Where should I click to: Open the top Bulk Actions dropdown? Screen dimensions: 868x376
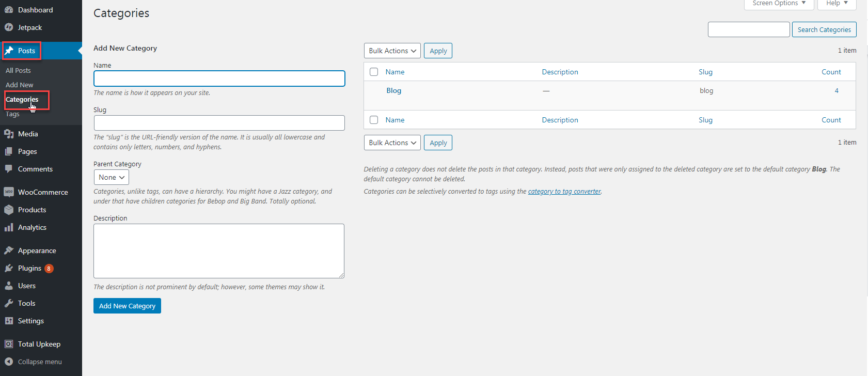coord(392,51)
